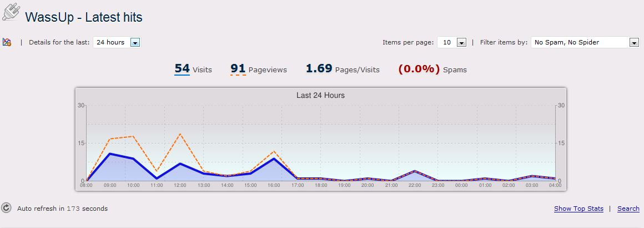Click the 91 Pageviews statistic
Viewport: 644px width, 228px height.
tap(259, 69)
